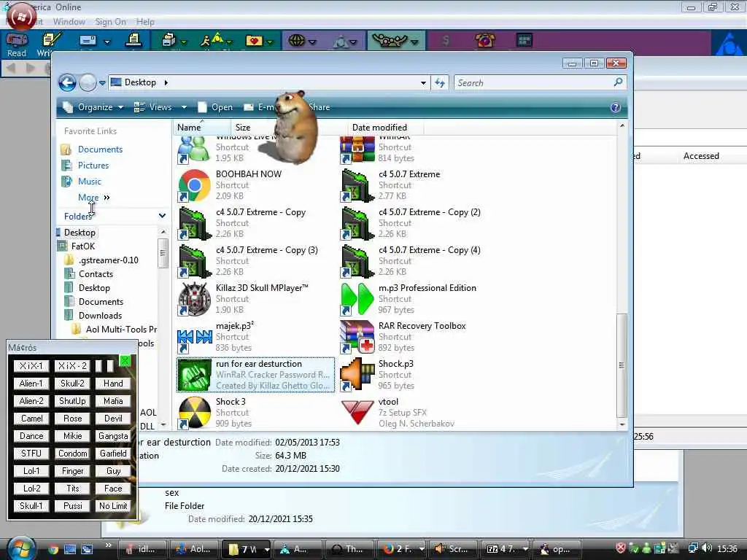This screenshot has width=747, height=560.
Task: Click STFU macro button
Action: (31, 454)
